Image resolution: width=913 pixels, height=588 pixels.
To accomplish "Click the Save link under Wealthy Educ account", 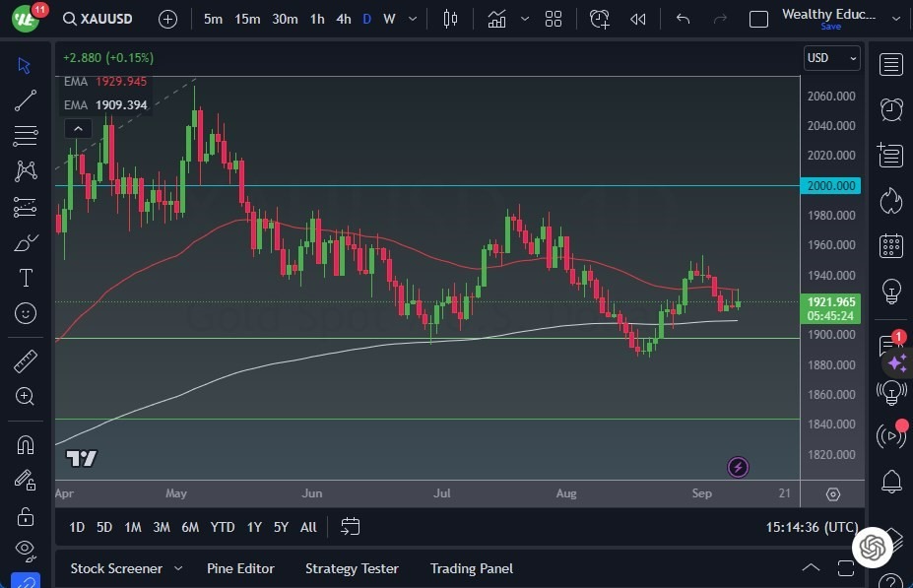I will click(831, 27).
